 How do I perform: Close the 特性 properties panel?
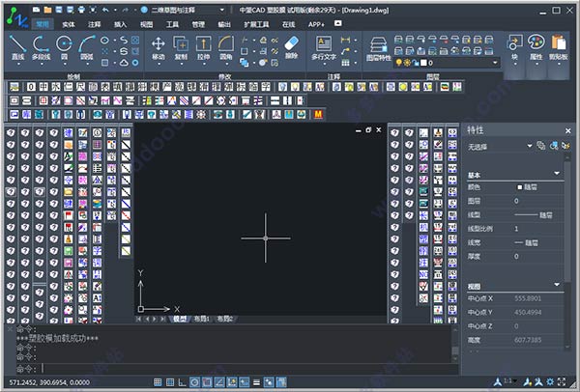tap(568, 130)
